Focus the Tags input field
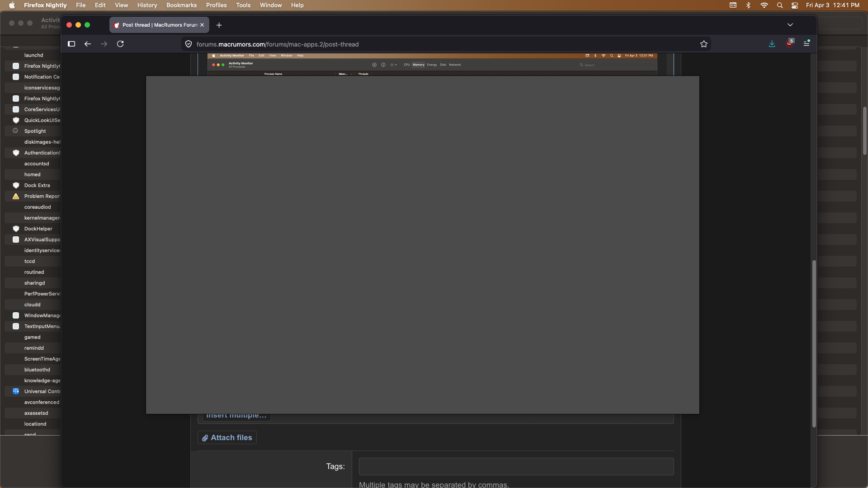The width and height of the screenshot is (868, 488). coord(516,466)
